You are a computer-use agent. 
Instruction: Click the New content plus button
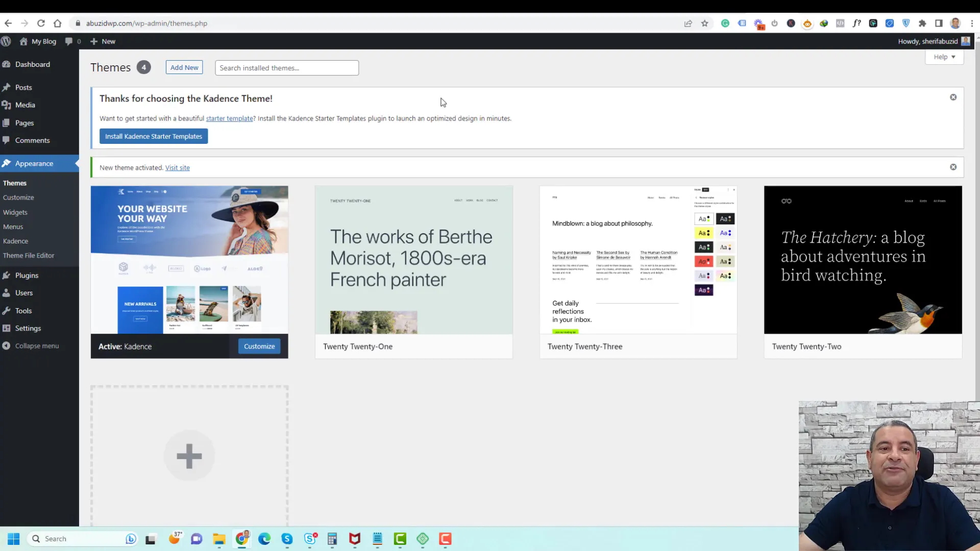103,41
